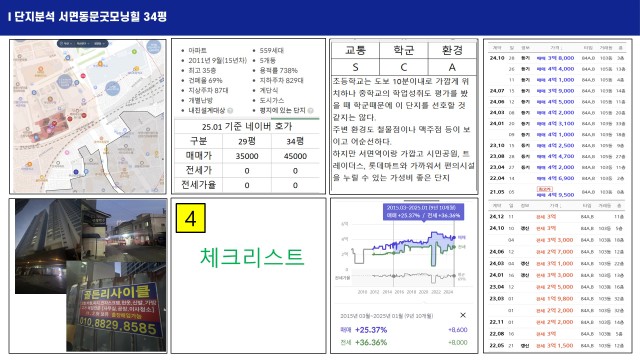640x360 pixels.
Task: Click the 2011년 9월(15년차) bullet text
Action: [218, 60]
